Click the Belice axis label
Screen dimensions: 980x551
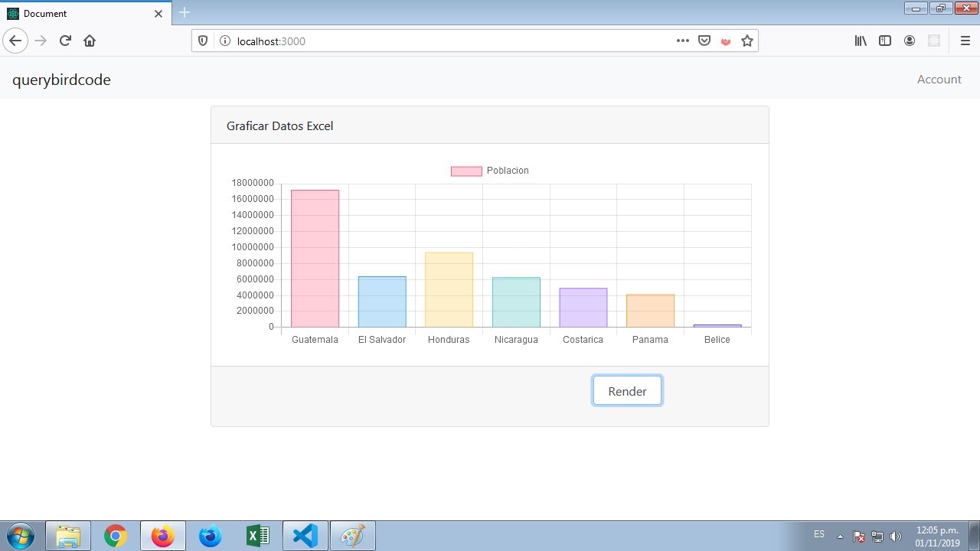coord(717,340)
